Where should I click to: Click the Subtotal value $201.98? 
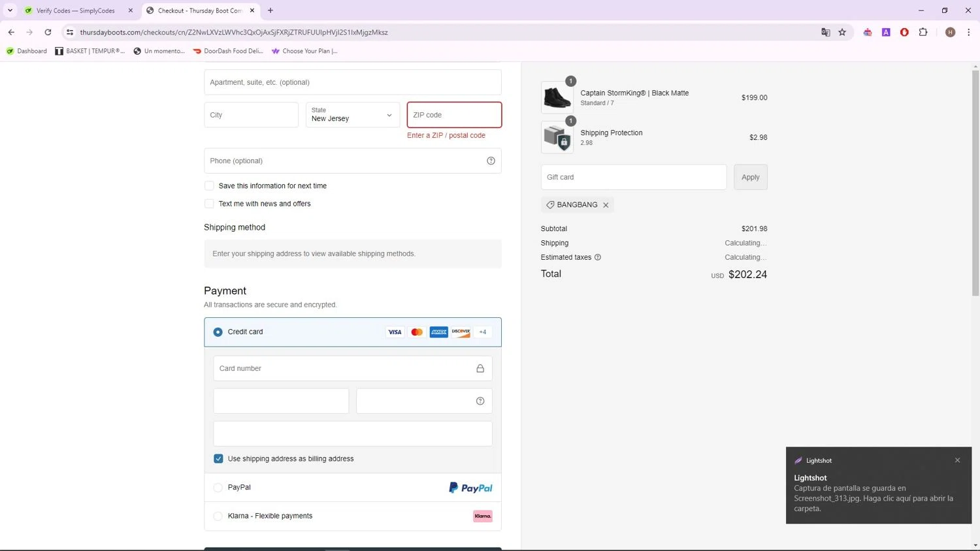pos(754,228)
